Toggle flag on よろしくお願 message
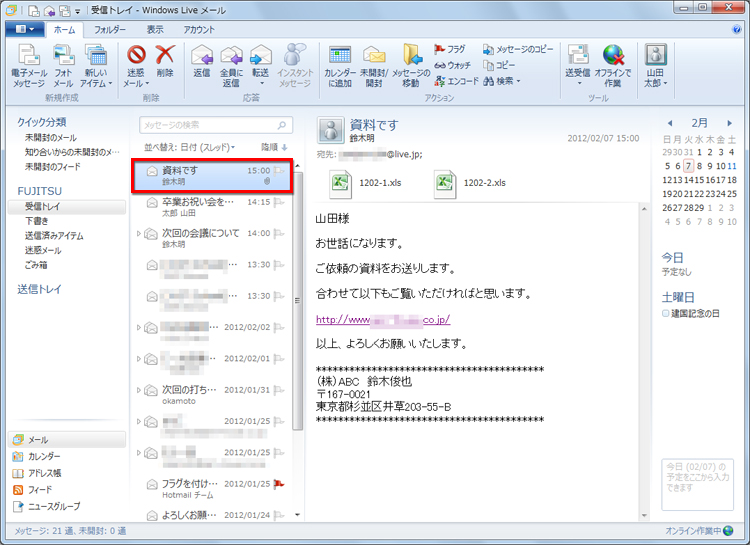 [x=279, y=515]
